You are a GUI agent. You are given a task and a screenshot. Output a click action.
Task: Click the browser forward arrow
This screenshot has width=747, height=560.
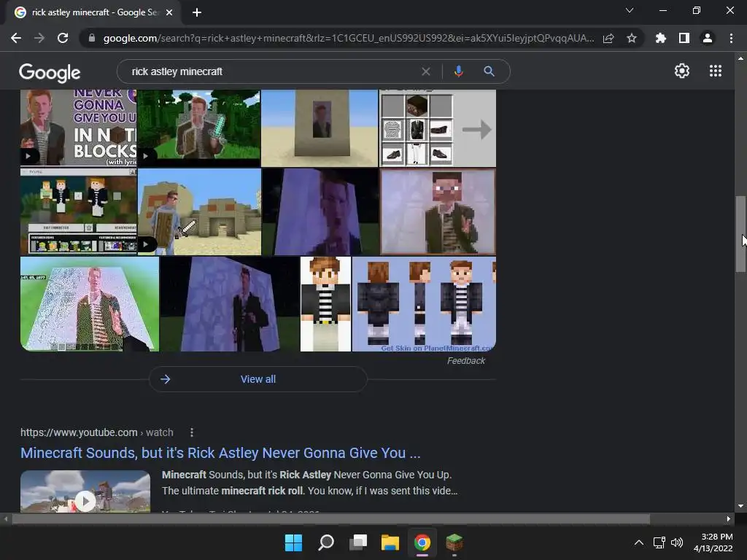pyautogui.click(x=39, y=38)
